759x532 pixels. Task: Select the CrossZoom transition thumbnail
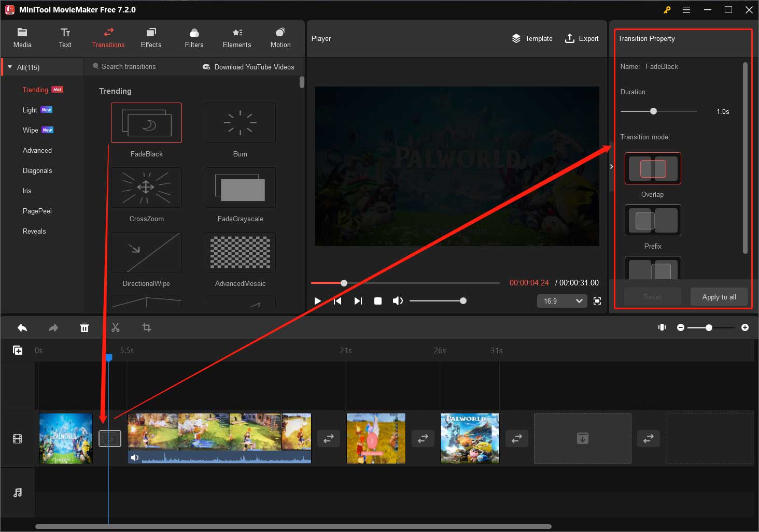(x=147, y=188)
